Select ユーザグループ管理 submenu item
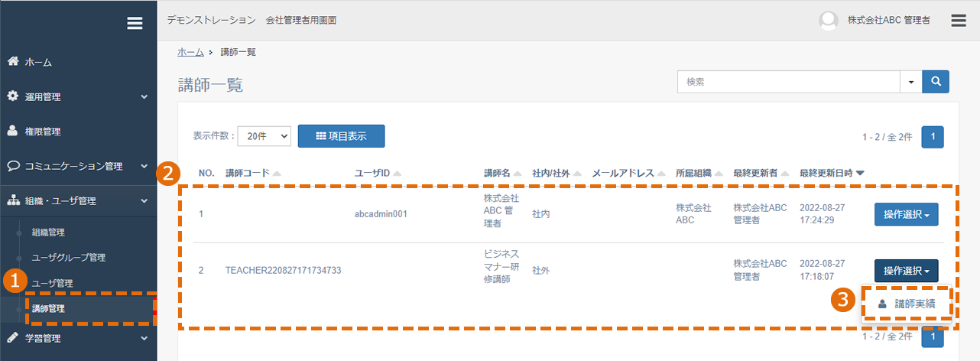This screenshot has width=980, height=361. [x=68, y=258]
